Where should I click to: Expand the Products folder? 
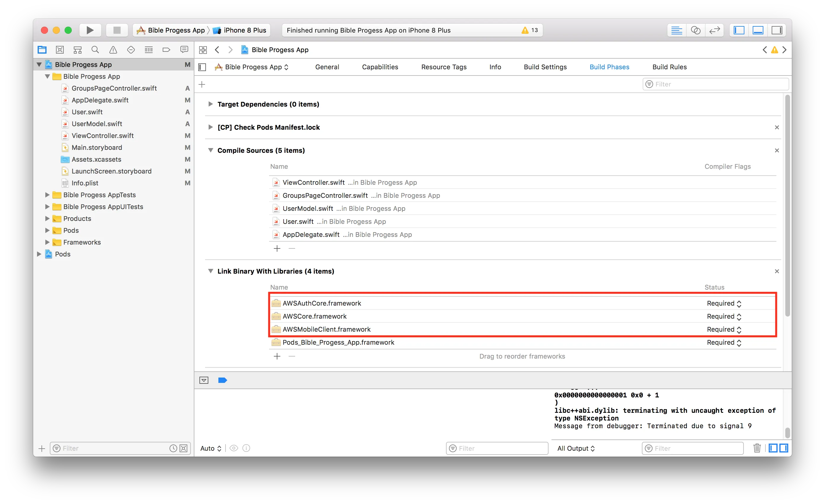47,219
